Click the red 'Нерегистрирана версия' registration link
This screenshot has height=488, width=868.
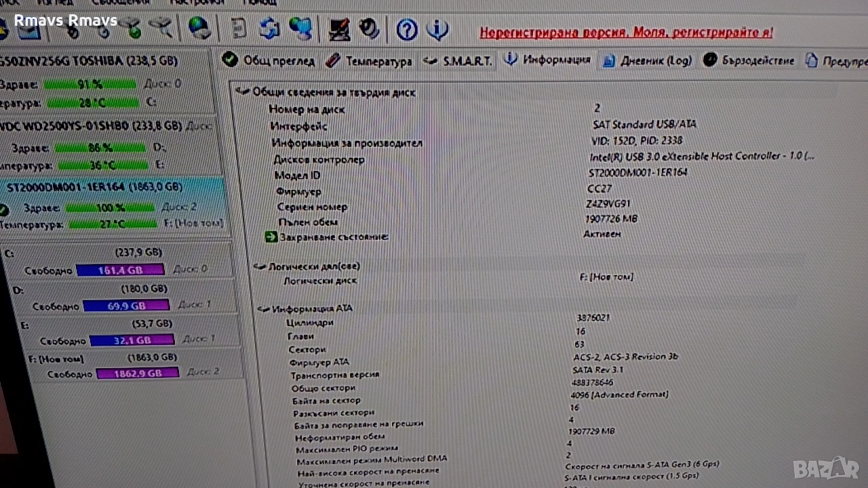click(626, 33)
